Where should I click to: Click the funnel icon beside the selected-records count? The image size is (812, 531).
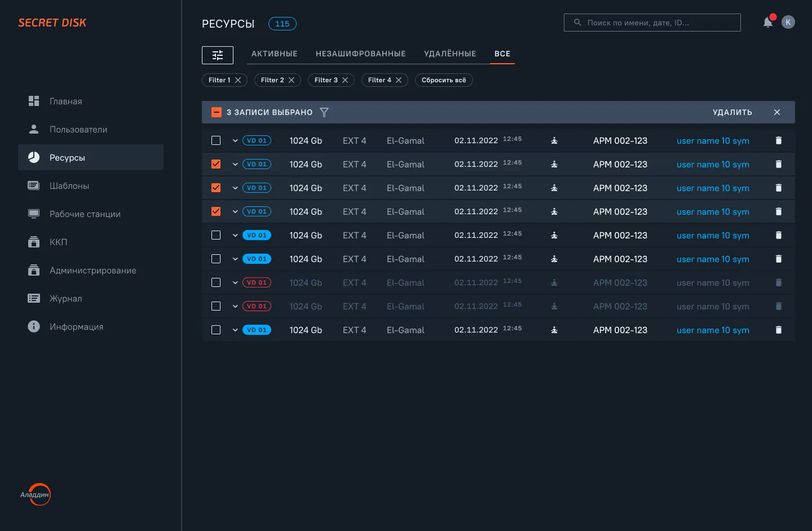[324, 112]
